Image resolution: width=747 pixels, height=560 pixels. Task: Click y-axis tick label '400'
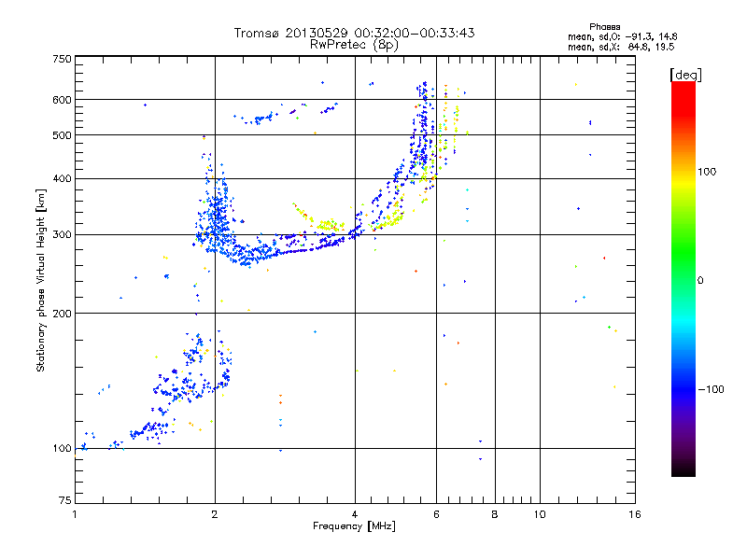62,178
